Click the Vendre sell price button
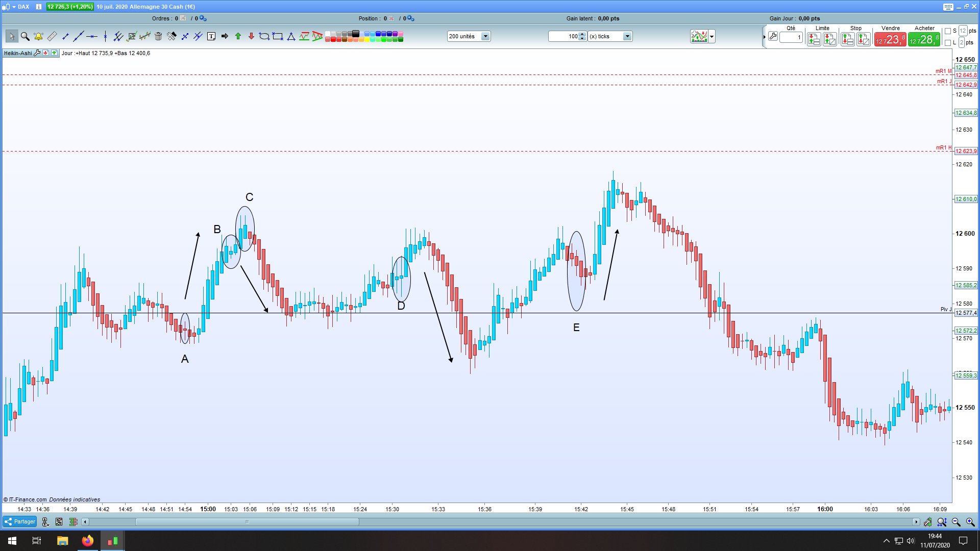The width and height of the screenshot is (980, 551). [x=890, y=40]
